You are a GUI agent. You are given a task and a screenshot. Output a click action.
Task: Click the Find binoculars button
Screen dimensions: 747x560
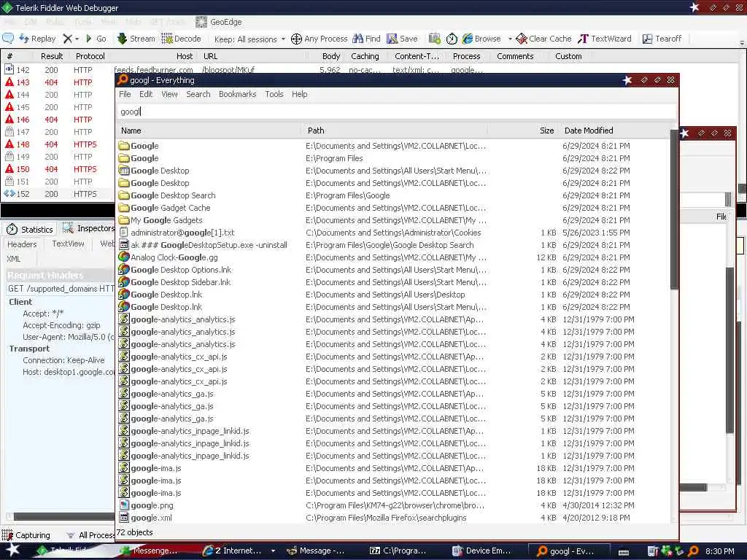(x=367, y=39)
